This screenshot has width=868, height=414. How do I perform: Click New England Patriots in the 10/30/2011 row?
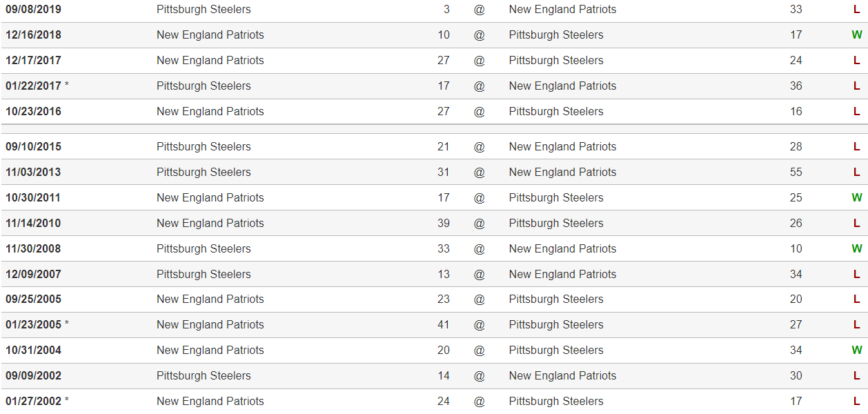pyautogui.click(x=210, y=198)
